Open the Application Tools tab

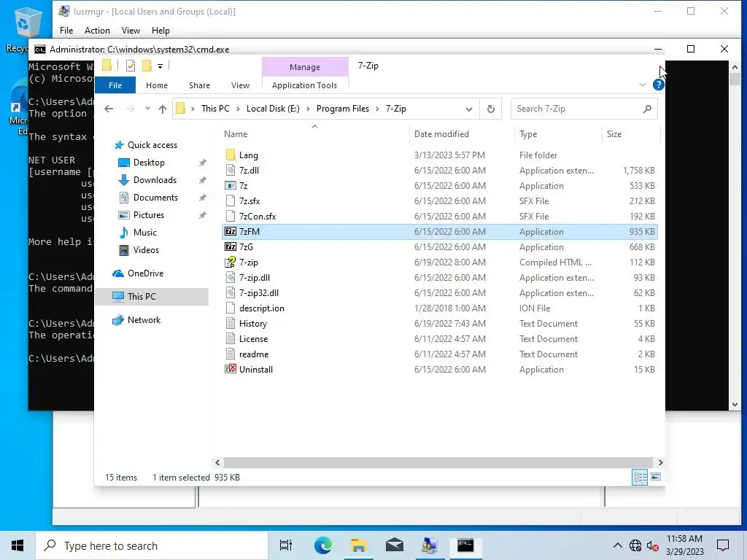tap(304, 85)
